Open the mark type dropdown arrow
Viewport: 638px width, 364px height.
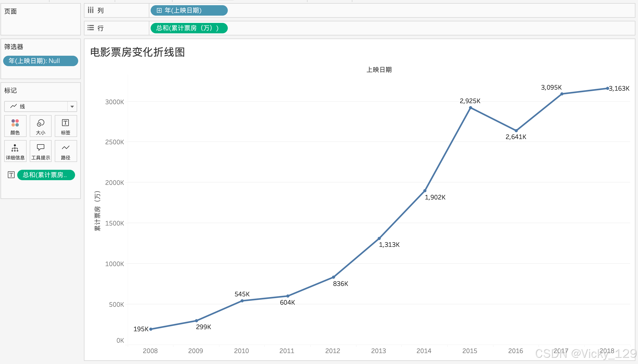click(72, 106)
